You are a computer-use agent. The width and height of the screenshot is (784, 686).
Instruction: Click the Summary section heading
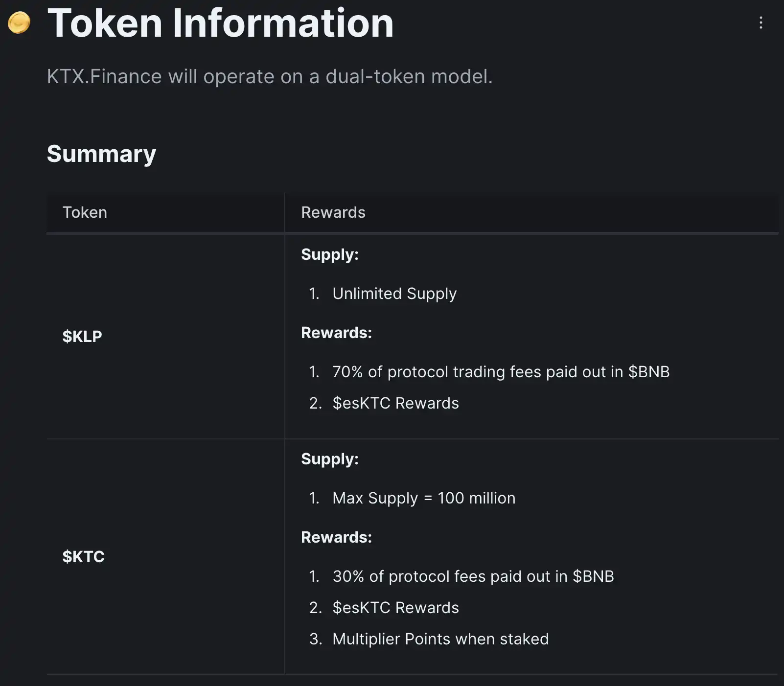click(x=101, y=154)
